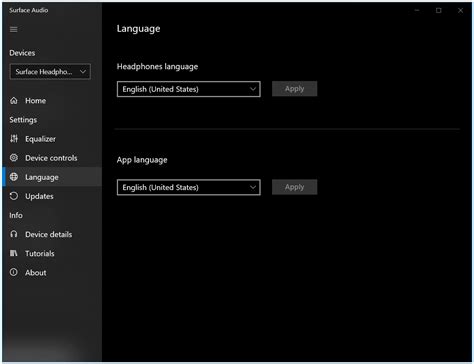Open the Updates page
The height and width of the screenshot is (364, 474).
pyautogui.click(x=52, y=196)
